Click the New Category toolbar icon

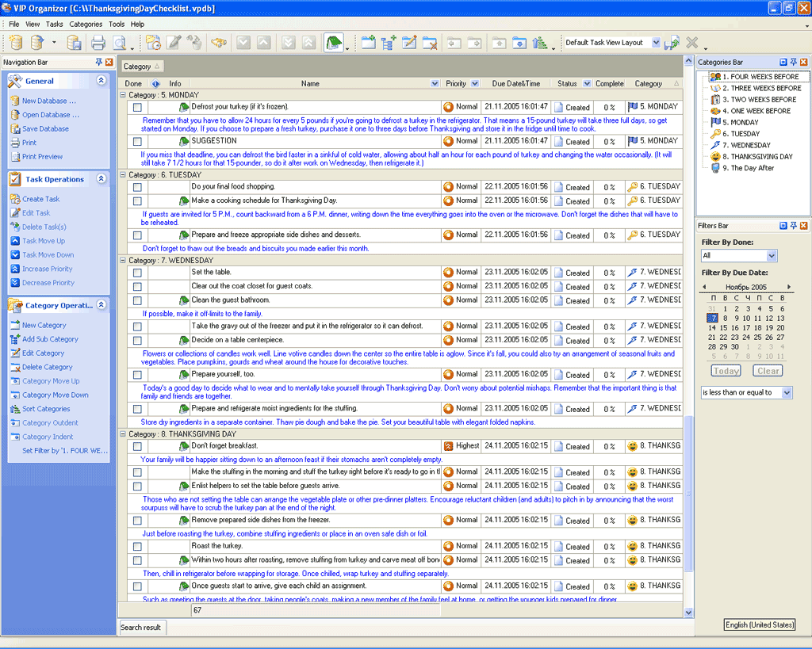coord(369,43)
